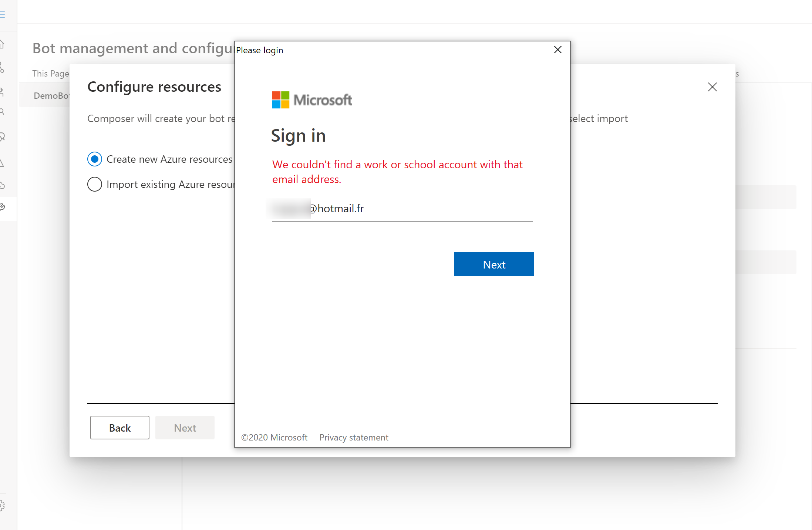Click the ©2020 Microsoft footer text
This screenshot has height=530, width=812.
point(274,438)
